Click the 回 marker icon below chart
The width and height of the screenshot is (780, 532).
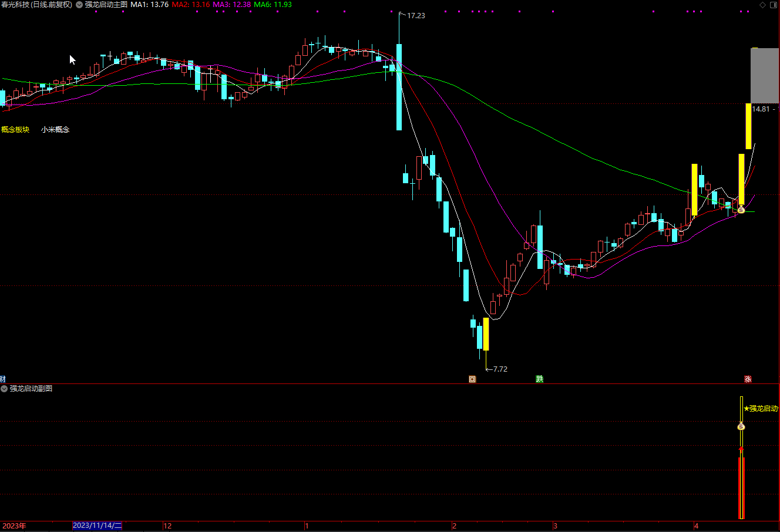472,379
